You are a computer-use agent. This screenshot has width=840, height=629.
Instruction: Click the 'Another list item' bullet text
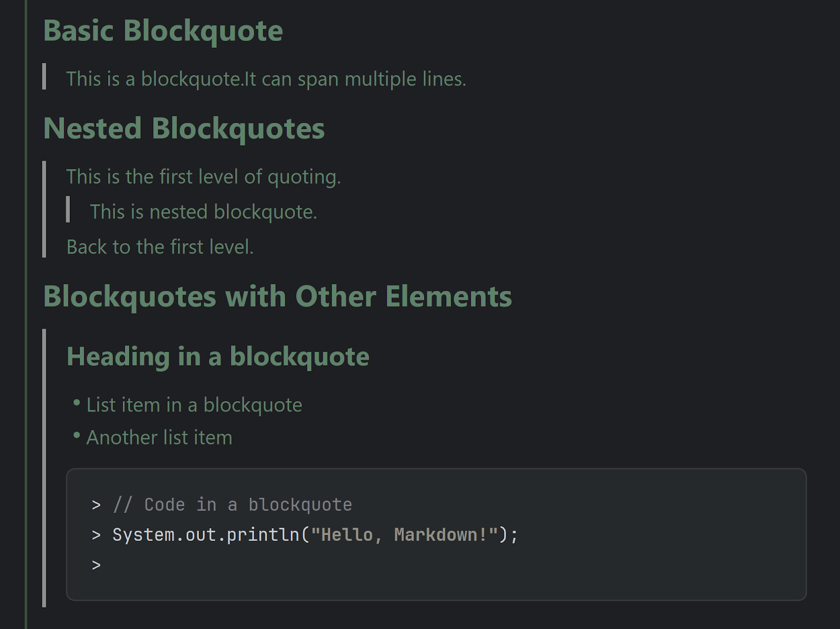click(159, 437)
